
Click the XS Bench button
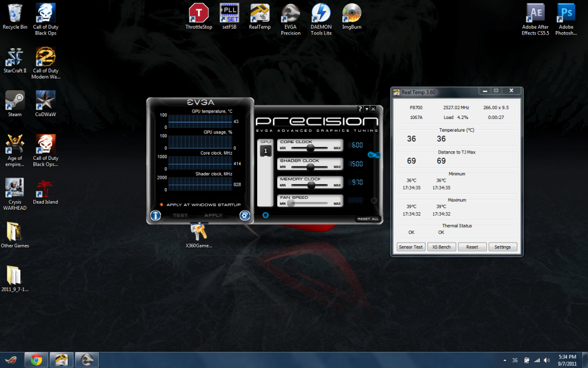442,247
